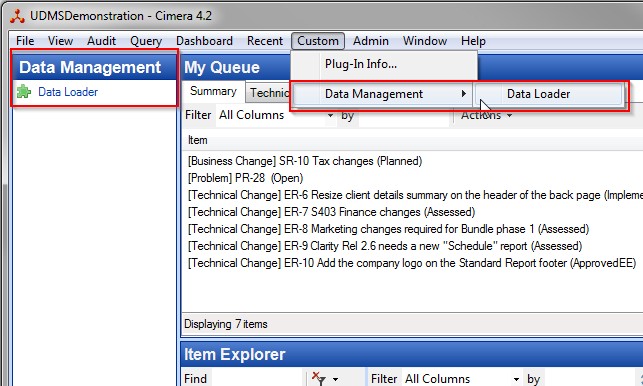This screenshot has height=386, width=643.
Task: Select ER-8 Marketing changes row
Action: point(388,229)
